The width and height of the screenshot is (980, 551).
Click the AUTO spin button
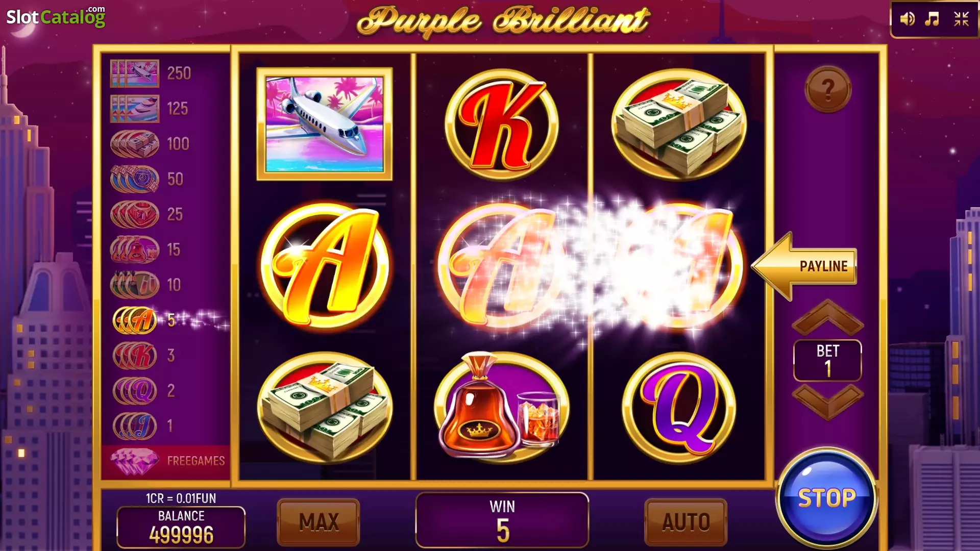tap(686, 522)
